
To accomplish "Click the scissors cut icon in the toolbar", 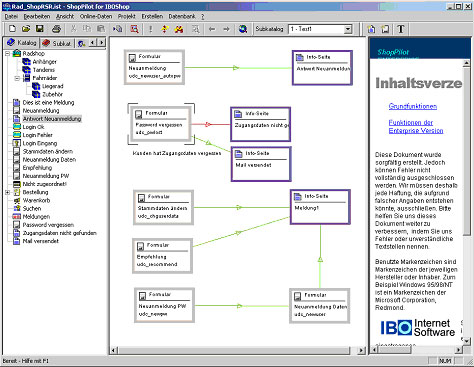I will click(x=73, y=29).
